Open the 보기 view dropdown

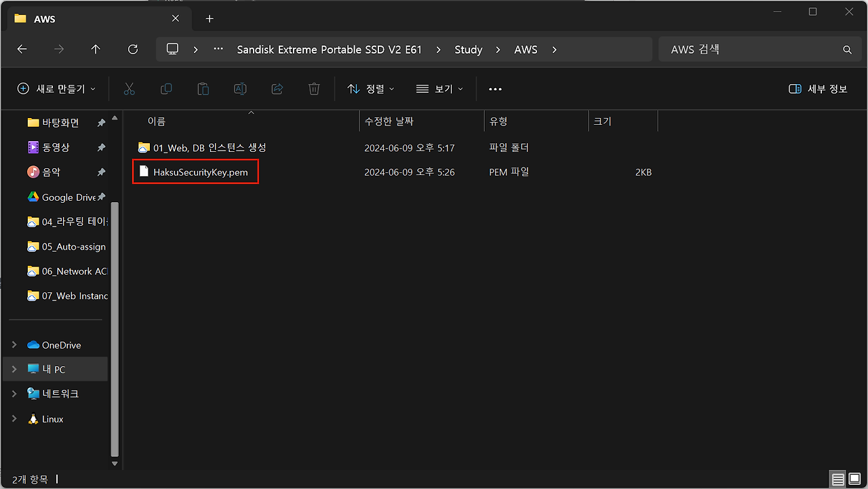click(x=439, y=89)
